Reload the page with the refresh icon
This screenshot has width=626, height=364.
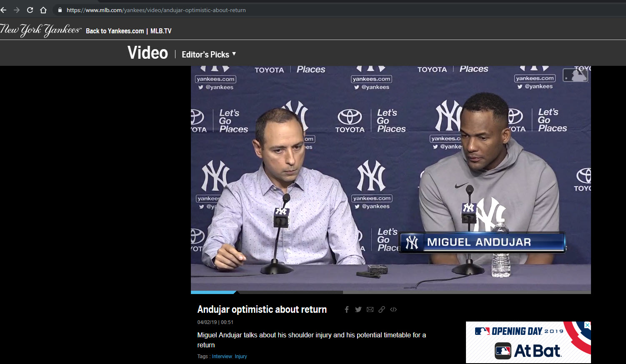click(30, 10)
